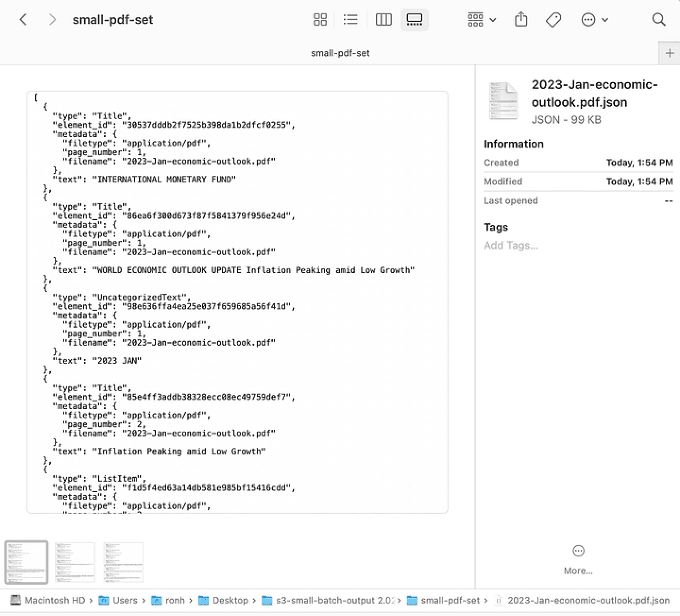Open the group-by options dropdown
The height and width of the screenshot is (616, 680).
(x=481, y=20)
